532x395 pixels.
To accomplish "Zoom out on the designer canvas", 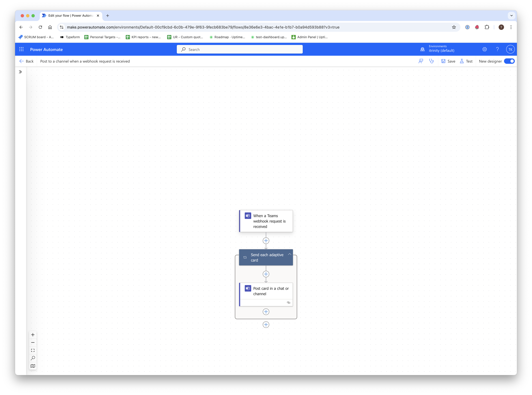I will (33, 343).
